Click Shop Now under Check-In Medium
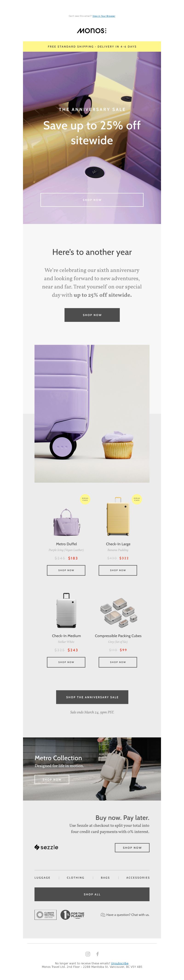184x980 pixels. coord(66,662)
